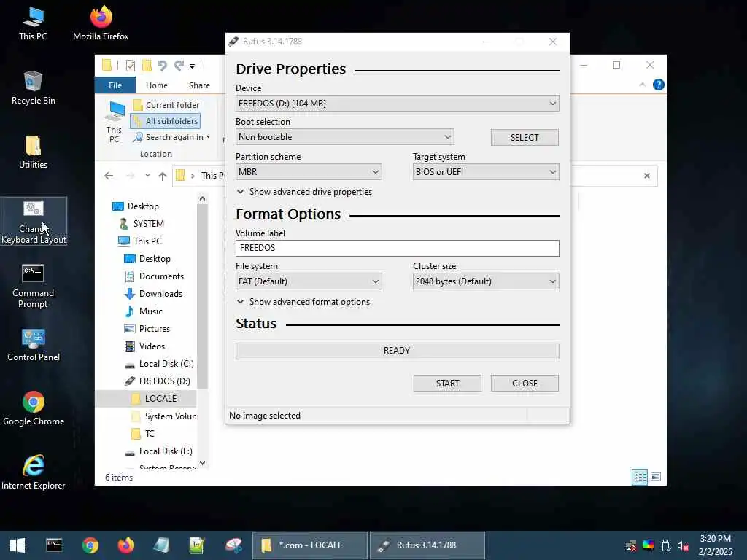Open the Target system dropdown
This screenshot has height=560, width=747.
(x=485, y=172)
